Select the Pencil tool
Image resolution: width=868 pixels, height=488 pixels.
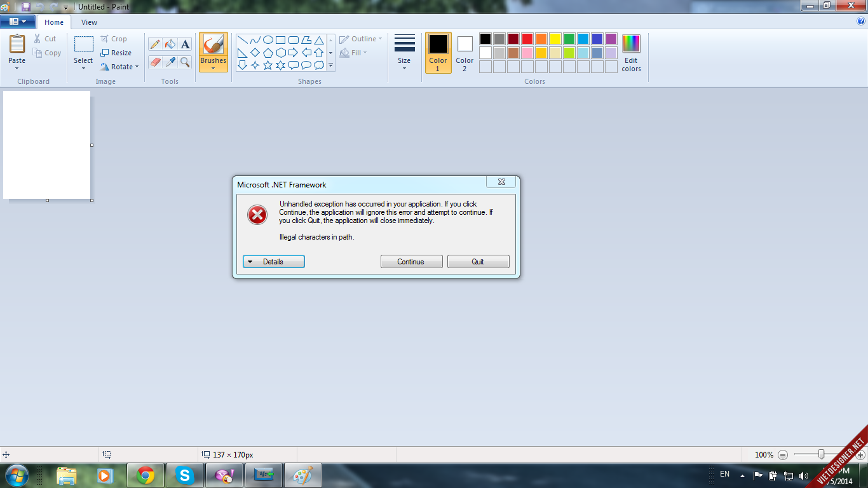pos(155,44)
